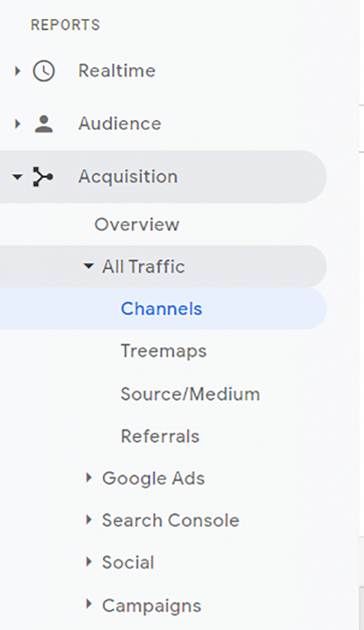Image resolution: width=364 pixels, height=630 pixels.
Task: Click the Audience label
Action: pos(120,124)
